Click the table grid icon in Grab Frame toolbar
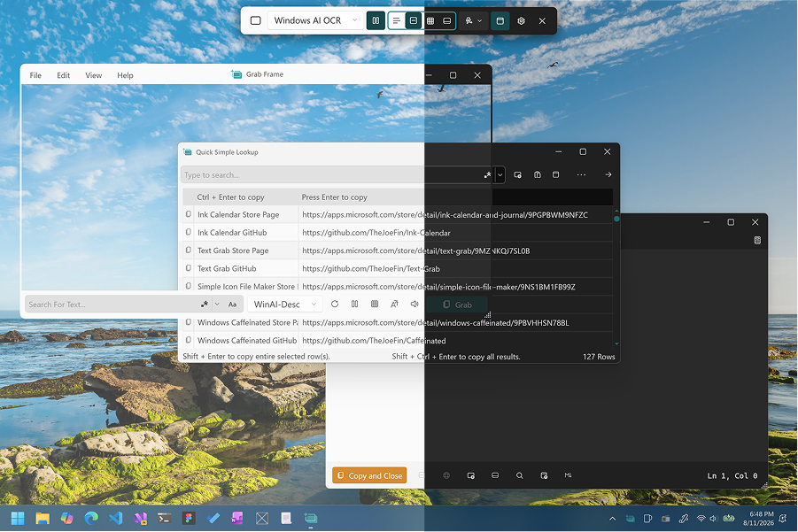 [x=375, y=305]
